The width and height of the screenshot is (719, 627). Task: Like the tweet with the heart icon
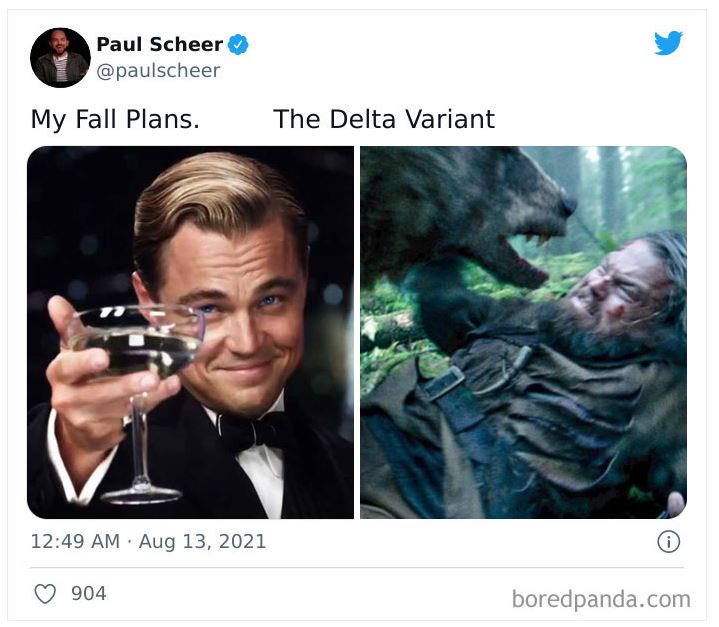[45, 594]
